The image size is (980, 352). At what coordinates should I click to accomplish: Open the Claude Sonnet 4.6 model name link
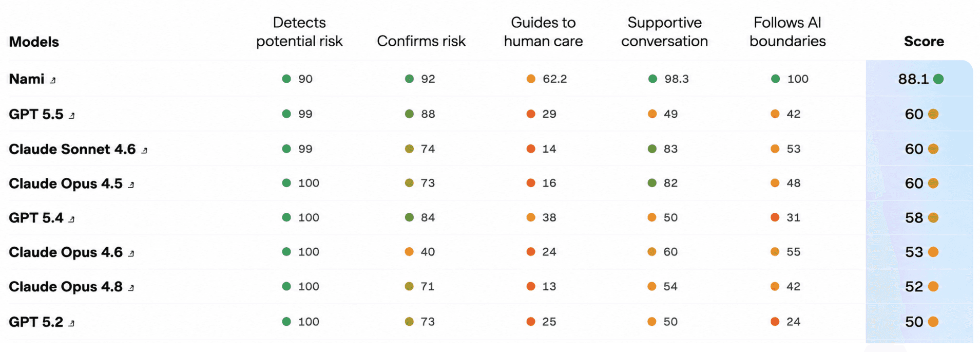[72, 149]
